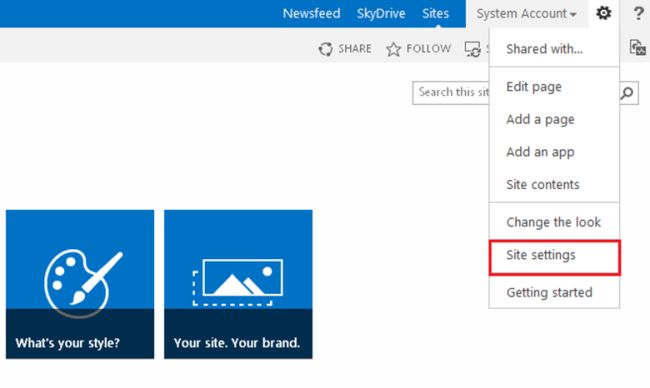This screenshot has width=650, height=388.
Task: Click the Follow star icon
Action: [x=393, y=49]
